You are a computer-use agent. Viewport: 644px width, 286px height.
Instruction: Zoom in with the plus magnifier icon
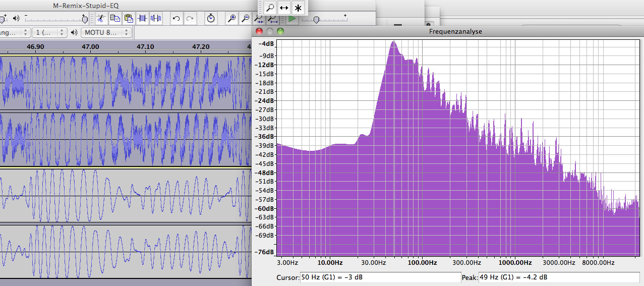pos(231,18)
